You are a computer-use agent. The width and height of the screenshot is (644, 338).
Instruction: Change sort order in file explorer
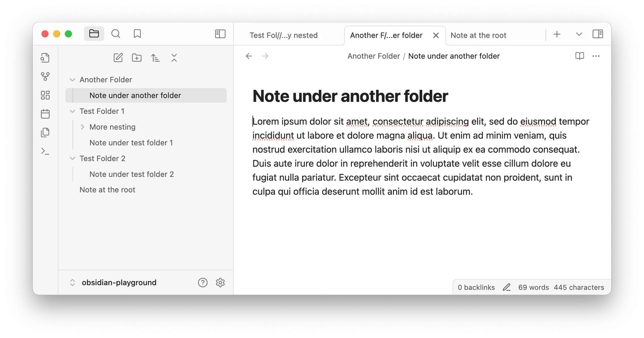155,58
